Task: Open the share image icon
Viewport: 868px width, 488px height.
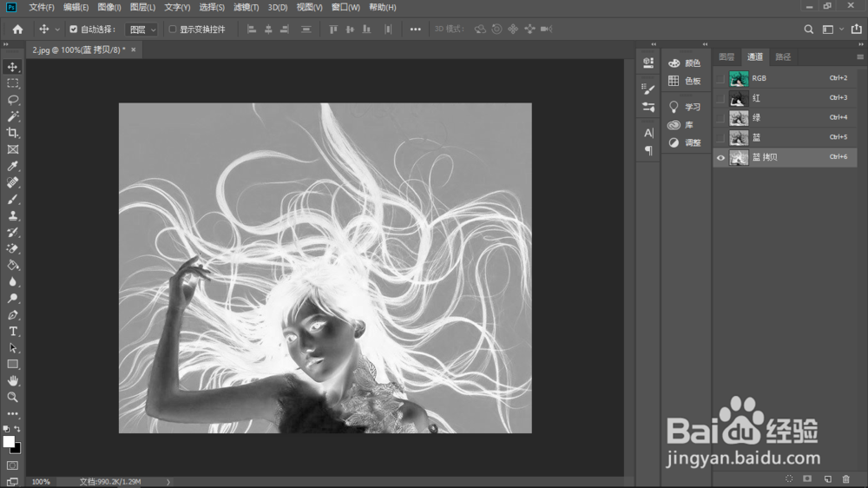Action: click(857, 29)
